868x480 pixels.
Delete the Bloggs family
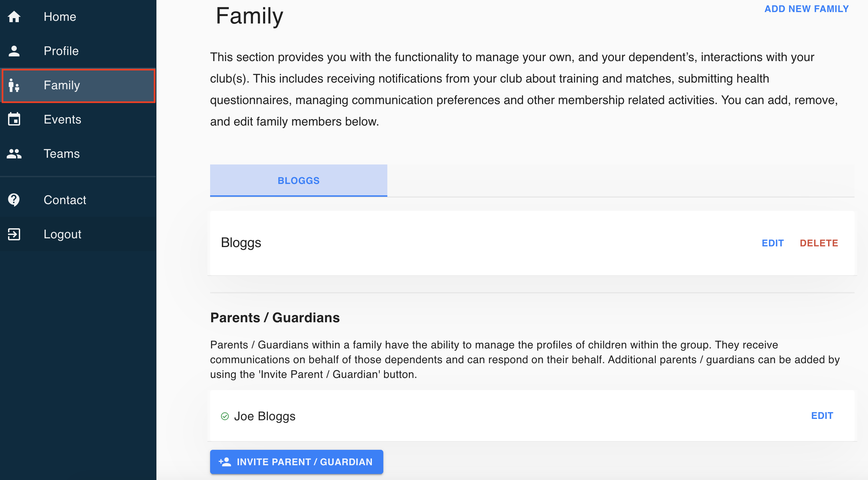point(819,243)
